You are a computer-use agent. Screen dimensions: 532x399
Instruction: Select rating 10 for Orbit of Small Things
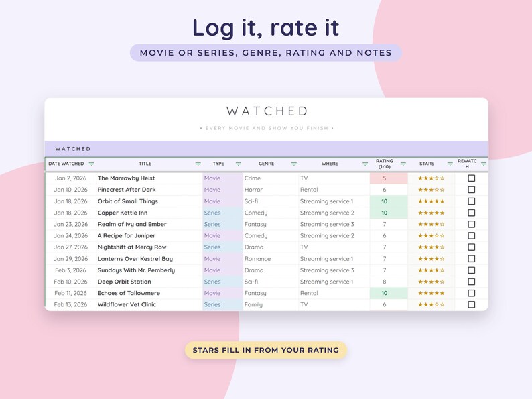click(x=389, y=201)
